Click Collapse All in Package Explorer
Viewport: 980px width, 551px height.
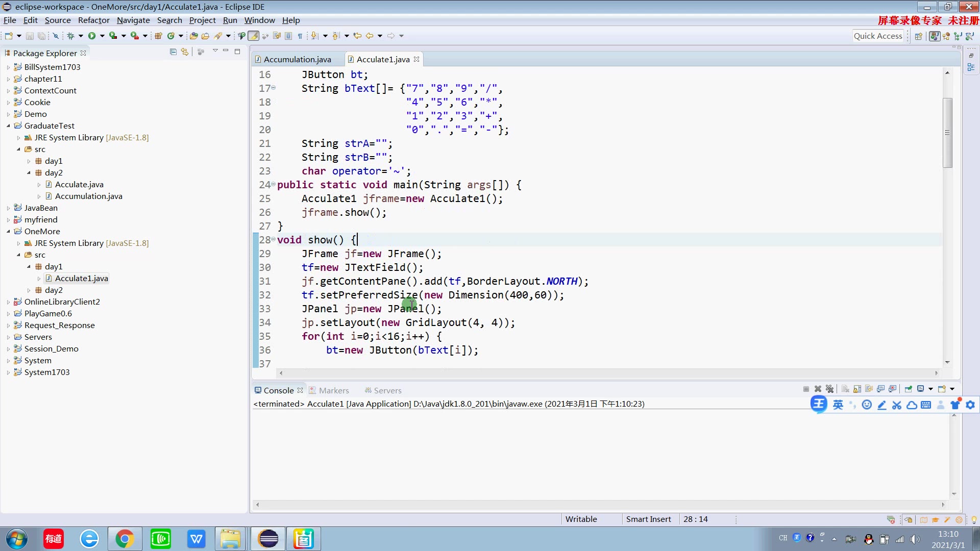pyautogui.click(x=173, y=52)
